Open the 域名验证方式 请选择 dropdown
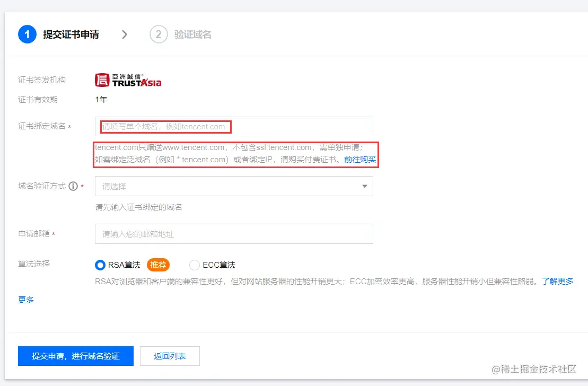 (234, 186)
